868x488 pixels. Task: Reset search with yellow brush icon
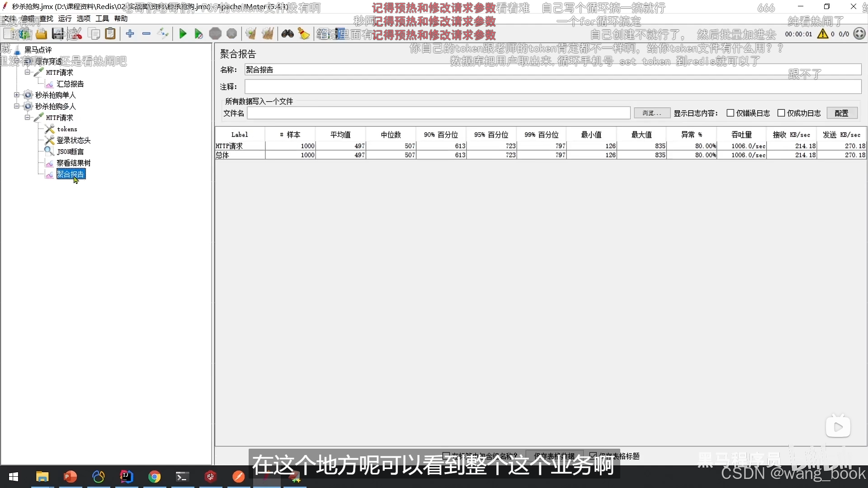tap(304, 34)
